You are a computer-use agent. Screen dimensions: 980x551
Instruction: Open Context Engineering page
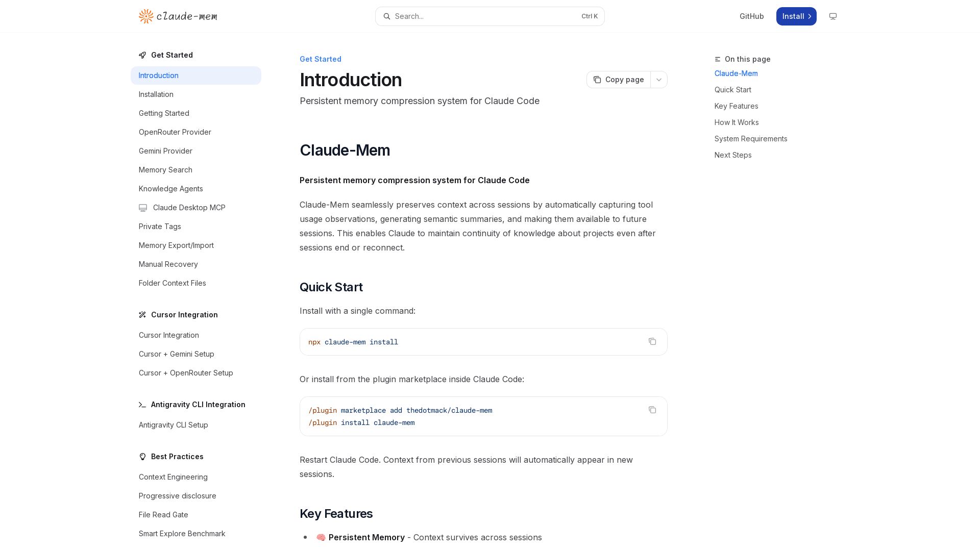196,477
